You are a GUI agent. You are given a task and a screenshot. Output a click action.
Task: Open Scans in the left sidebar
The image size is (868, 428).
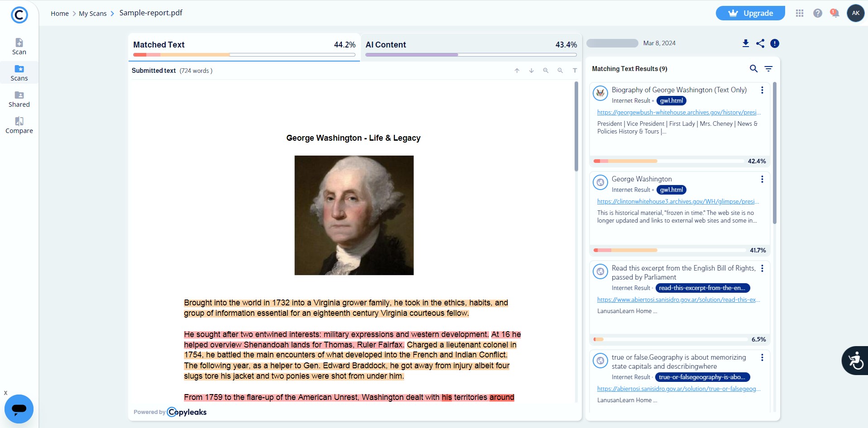[19, 73]
